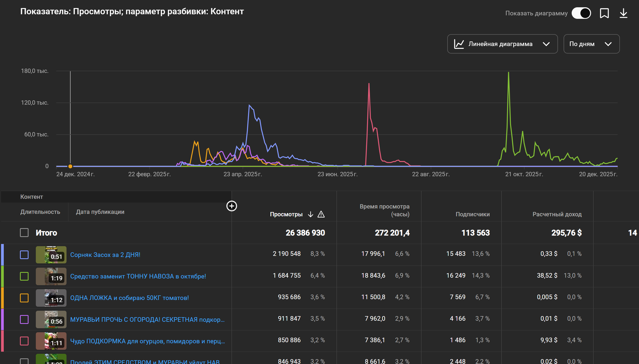Click the warning triangle beside Просмотры
The image size is (639, 364).
(x=321, y=214)
